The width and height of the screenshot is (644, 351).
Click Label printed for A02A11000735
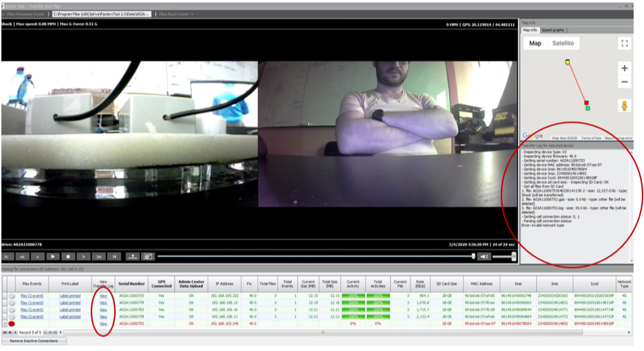click(70, 296)
